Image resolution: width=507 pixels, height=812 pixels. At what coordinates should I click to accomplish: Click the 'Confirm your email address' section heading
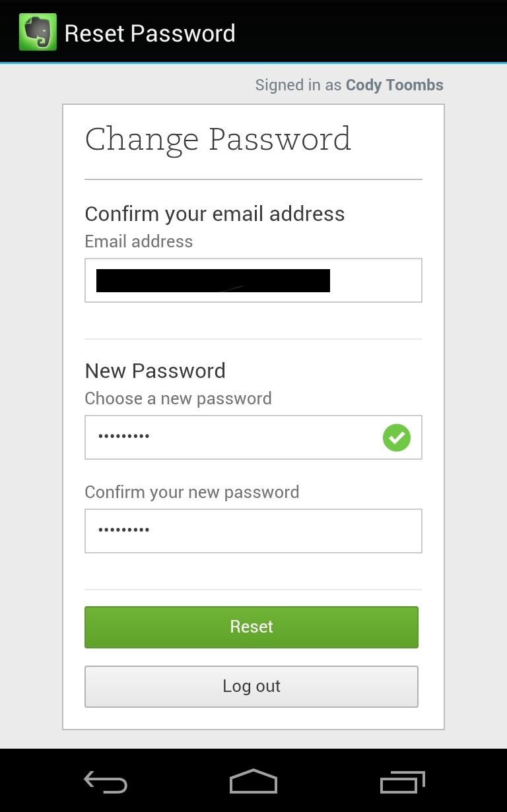pos(215,214)
